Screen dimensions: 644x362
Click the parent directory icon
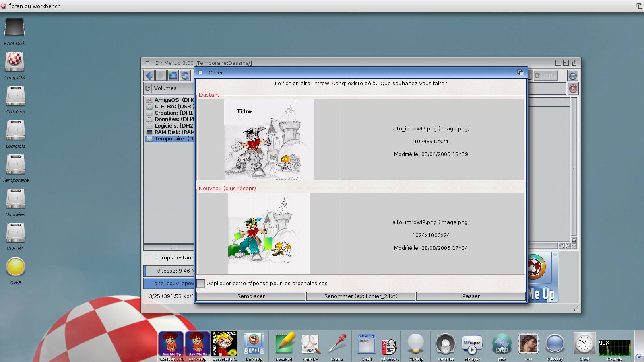point(173,76)
